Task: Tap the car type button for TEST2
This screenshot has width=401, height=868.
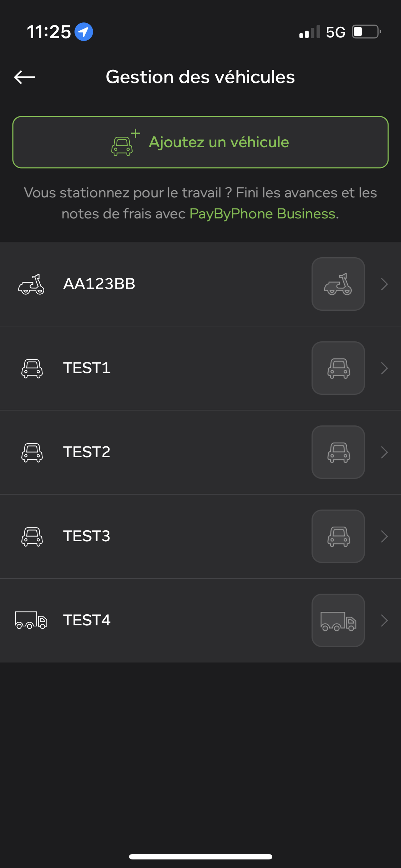Action: pos(338,452)
